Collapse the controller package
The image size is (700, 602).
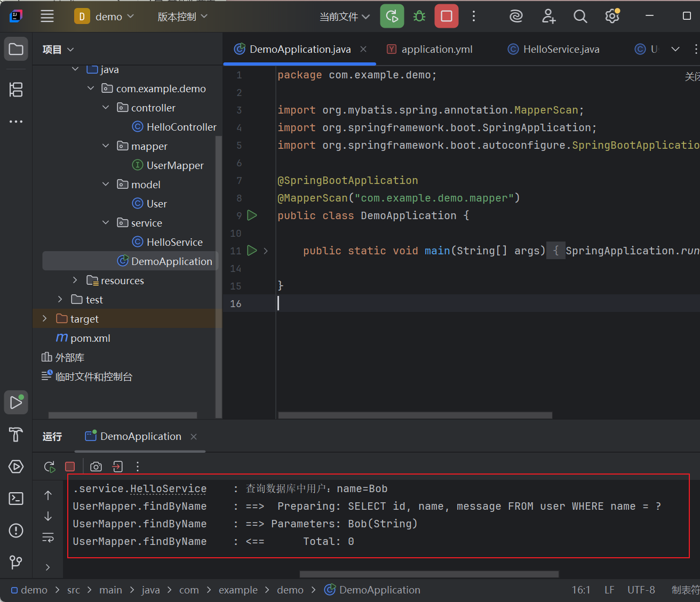[106, 107]
